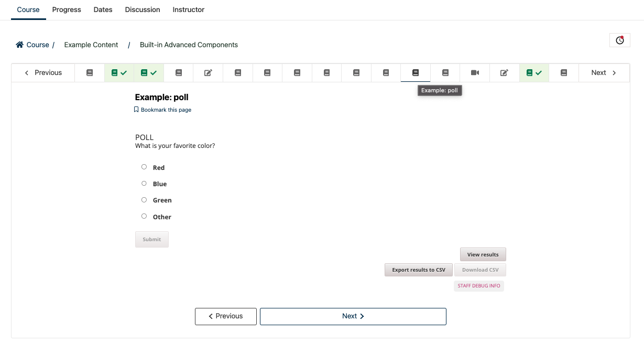Open the first unit book icon in sequence
644x353 pixels.
90,73
